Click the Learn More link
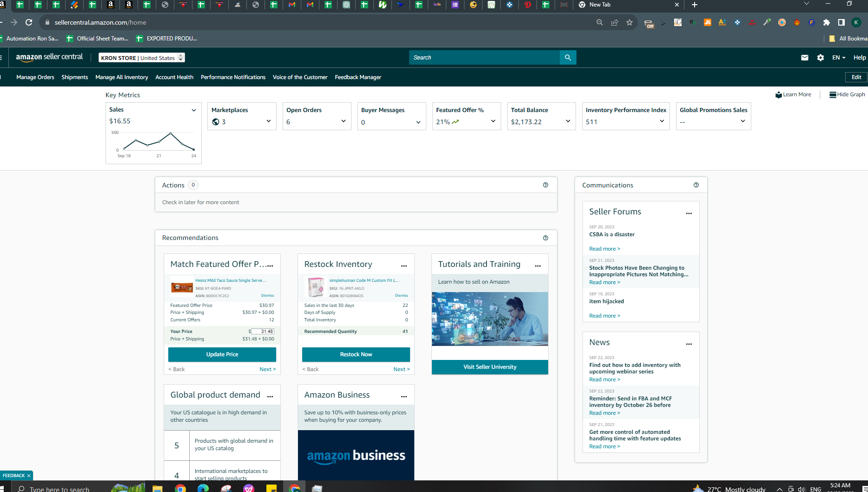The image size is (868, 492). click(793, 94)
